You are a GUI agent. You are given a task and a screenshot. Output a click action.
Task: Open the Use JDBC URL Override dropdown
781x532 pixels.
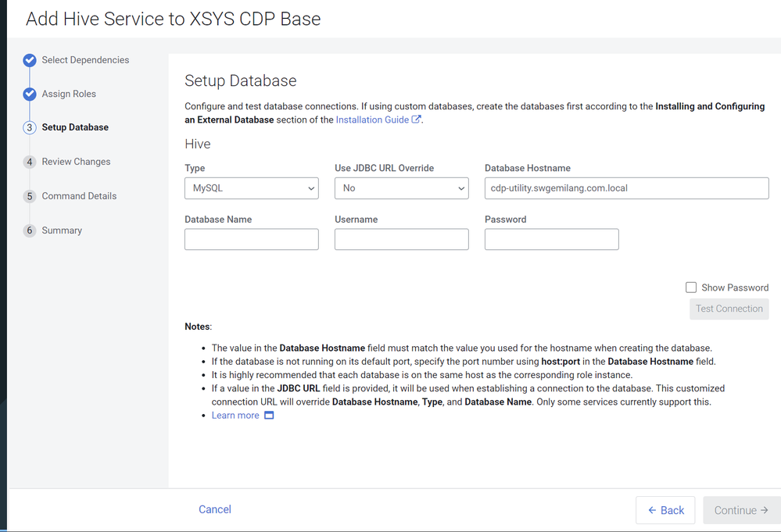[402, 188]
